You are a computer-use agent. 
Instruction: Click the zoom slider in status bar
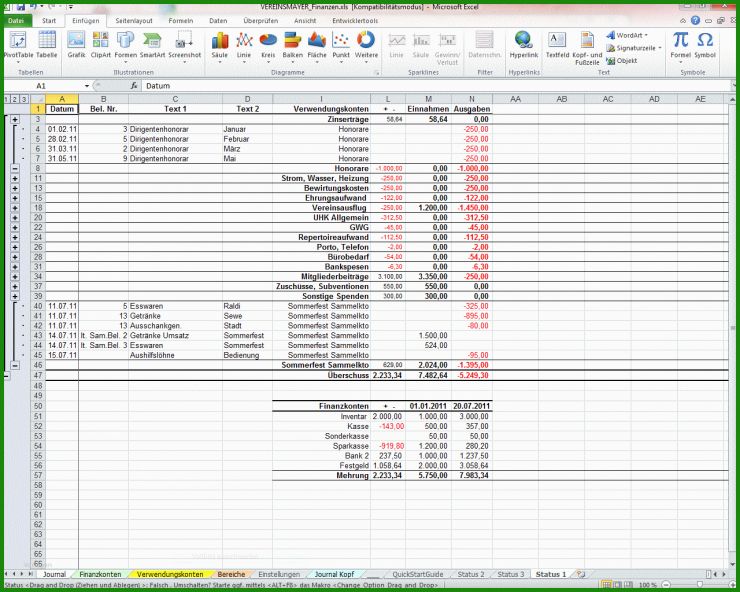698,585
